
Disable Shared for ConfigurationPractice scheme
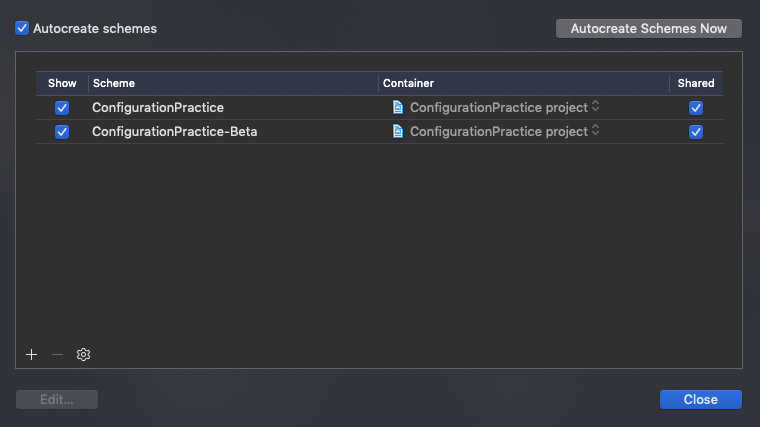(x=696, y=107)
